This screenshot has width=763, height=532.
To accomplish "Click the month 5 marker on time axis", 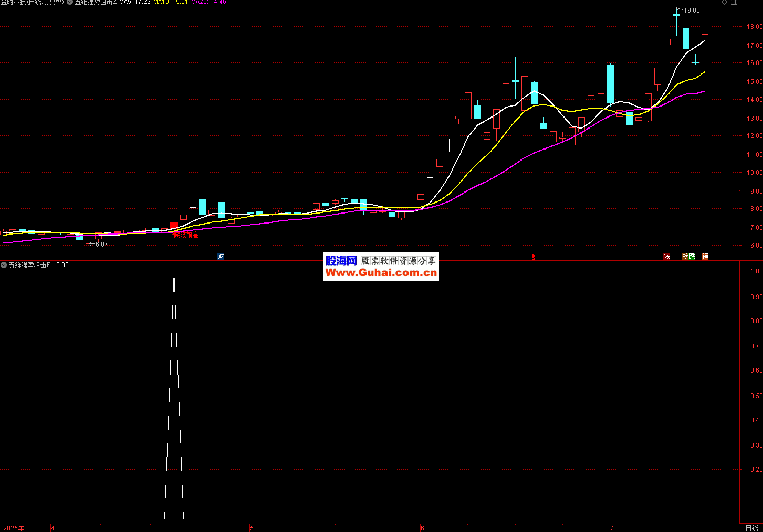I will tap(252, 528).
